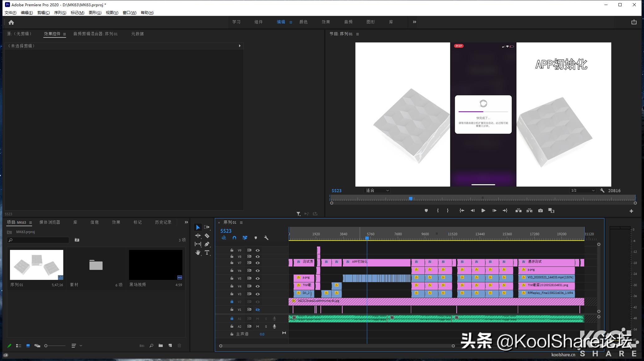Image resolution: width=644 pixels, height=361 pixels.
Task: Expand workspace overflow chevron in top bar
Action: point(414,22)
